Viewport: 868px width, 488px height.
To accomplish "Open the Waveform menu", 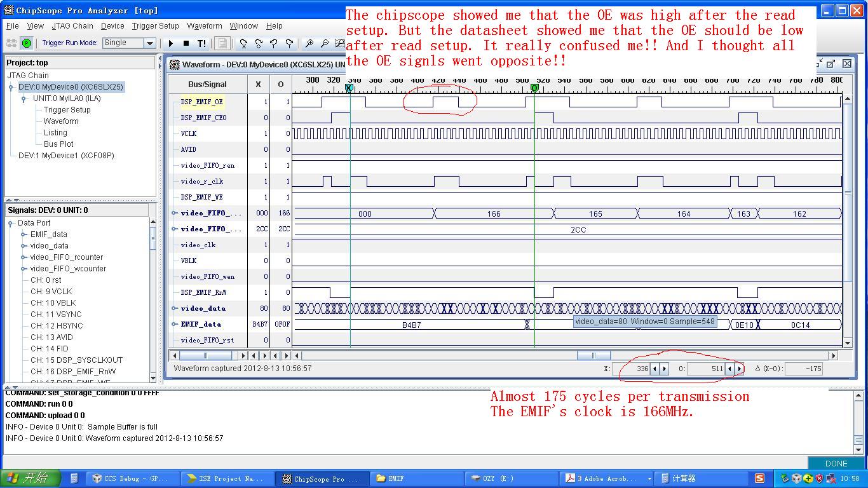I will pyautogui.click(x=205, y=26).
